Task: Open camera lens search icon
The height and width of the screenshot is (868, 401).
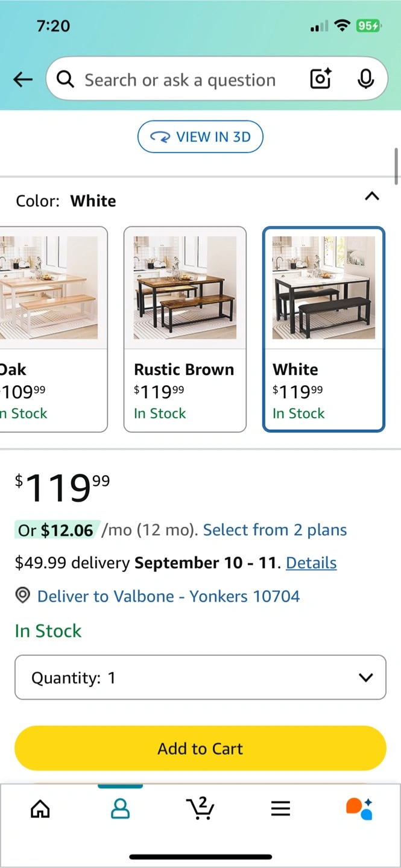Action: 320,79
